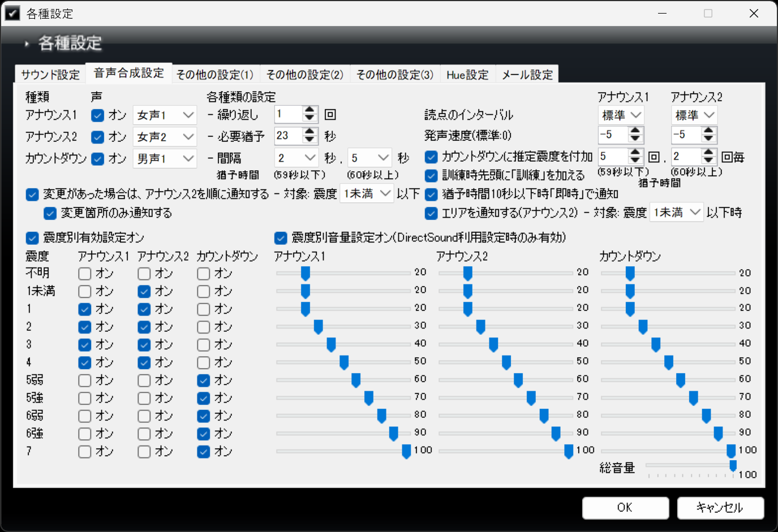Image resolution: width=778 pixels, height=532 pixels.
Task: Open the 対象震度 1未満 dropdown for changes
Action: [x=367, y=193]
